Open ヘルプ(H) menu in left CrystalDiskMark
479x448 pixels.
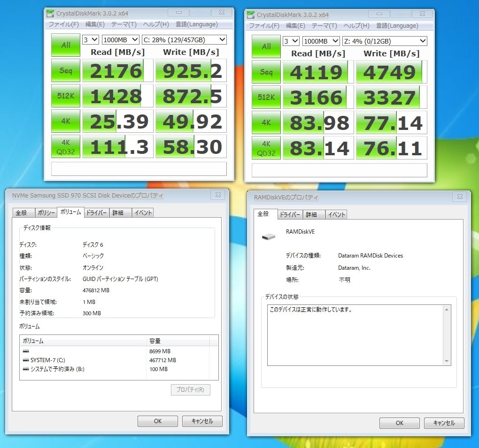[156, 24]
